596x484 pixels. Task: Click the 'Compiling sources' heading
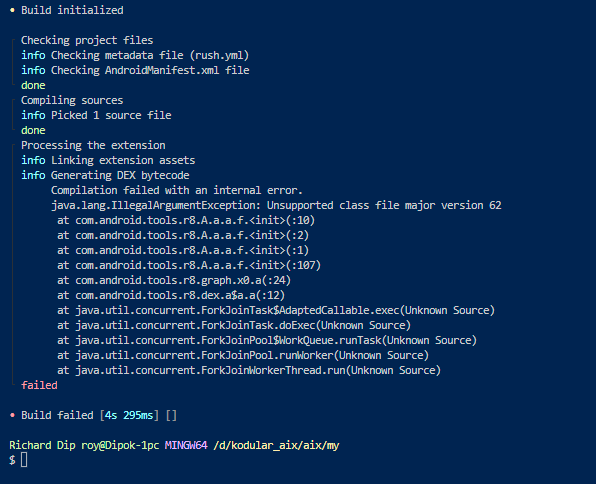tap(72, 100)
